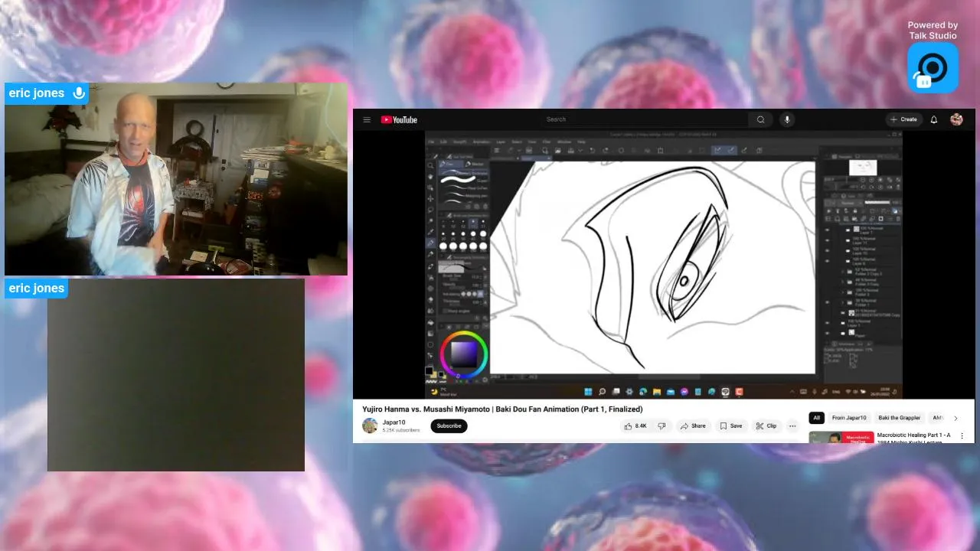Open YouTube notifications bell

[934, 119]
